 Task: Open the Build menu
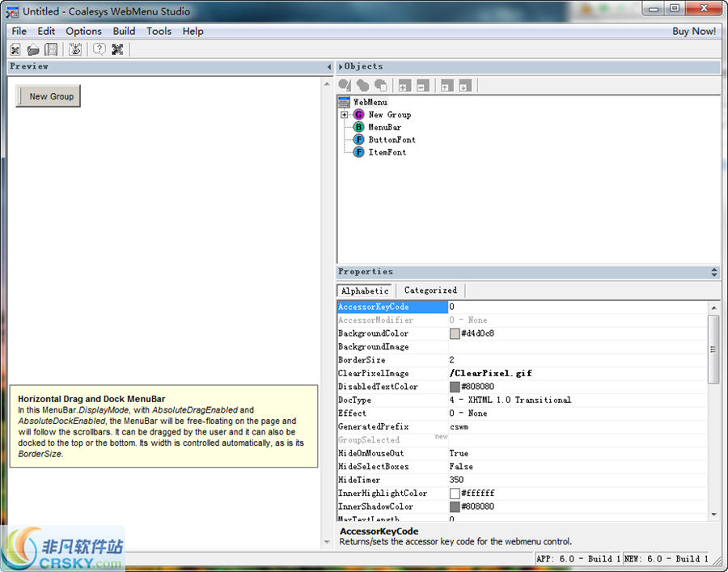pyautogui.click(x=124, y=31)
